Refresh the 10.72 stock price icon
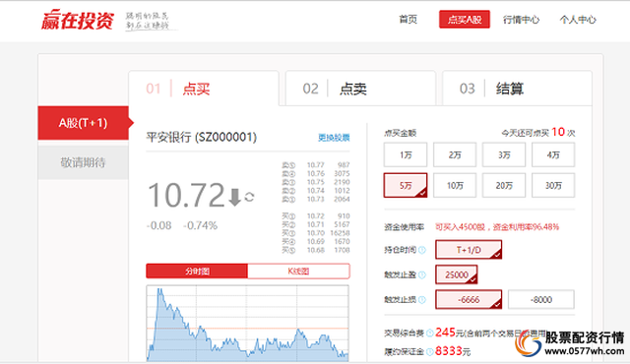 [249, 197]
